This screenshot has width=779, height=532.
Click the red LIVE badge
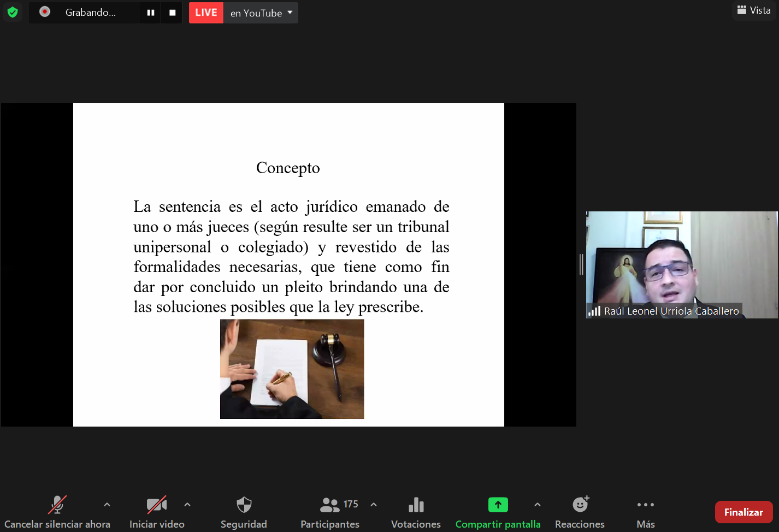(206, 13)
